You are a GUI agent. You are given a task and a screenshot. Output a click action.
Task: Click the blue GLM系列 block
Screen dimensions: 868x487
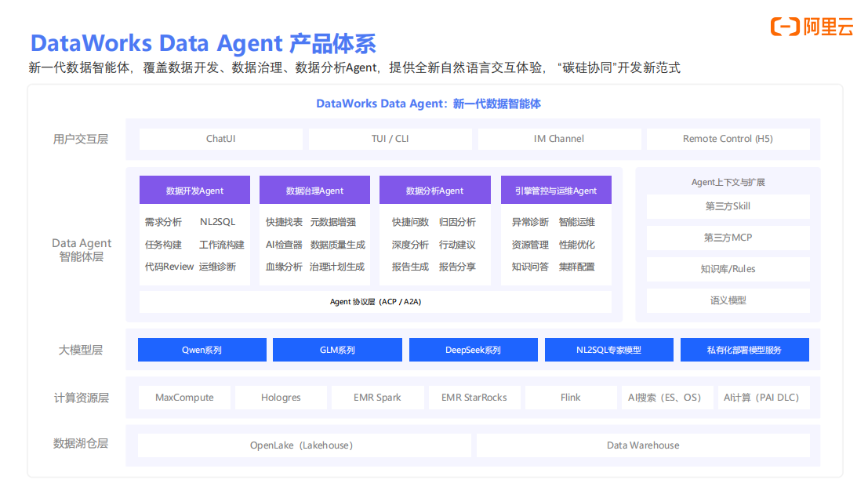338,350
